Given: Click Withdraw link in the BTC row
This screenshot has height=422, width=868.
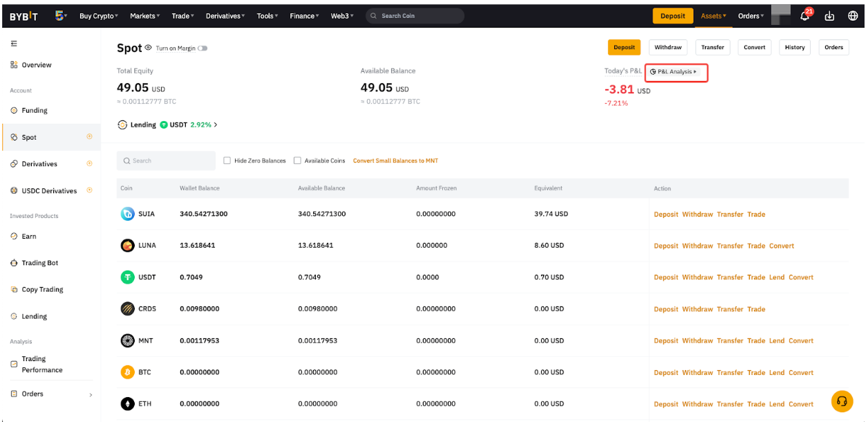Looking at the screenshot, I should (697, 372).
